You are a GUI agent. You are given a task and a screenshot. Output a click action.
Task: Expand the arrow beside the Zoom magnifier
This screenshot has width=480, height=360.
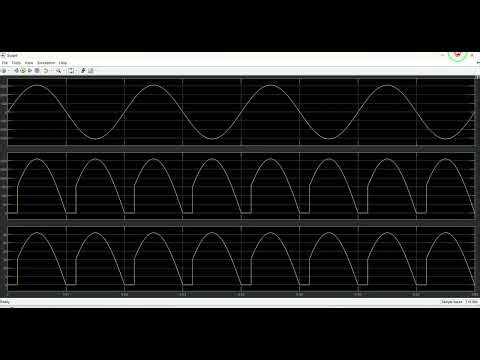tap(63, 70)
